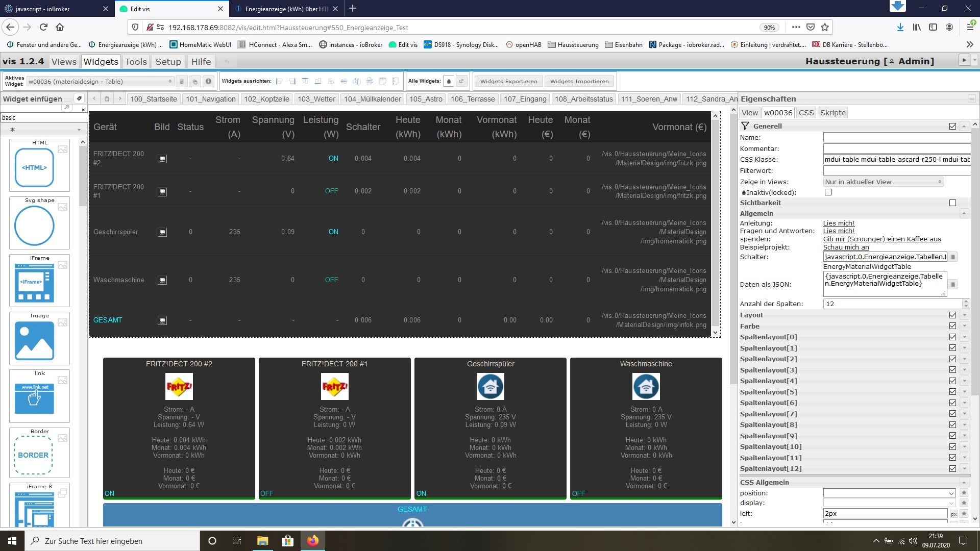This screenshot has width=980, height=551.
Task: Center widgets horizontally icon
Action: (x=331, y=81)
